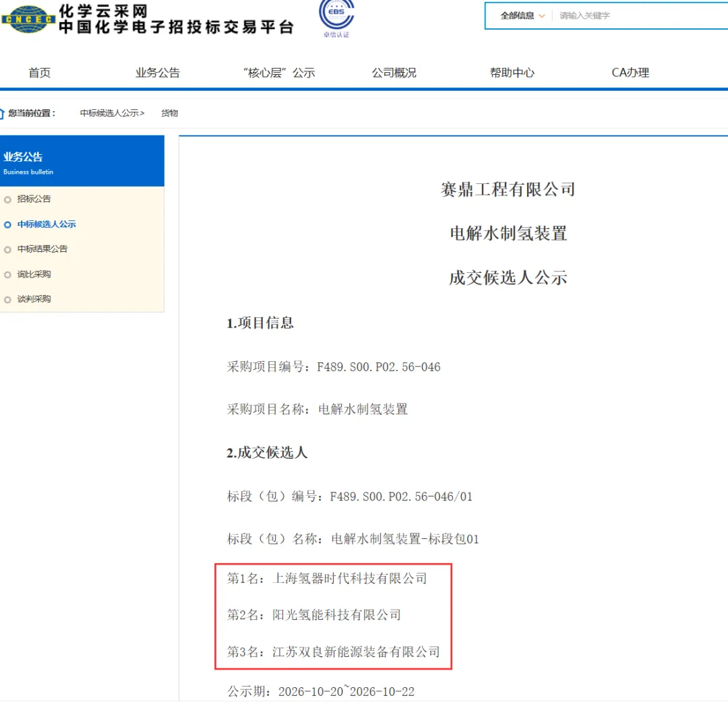Click the keyword search input field
The width and height of the screenshot is (728, 702).
point(641,15)
